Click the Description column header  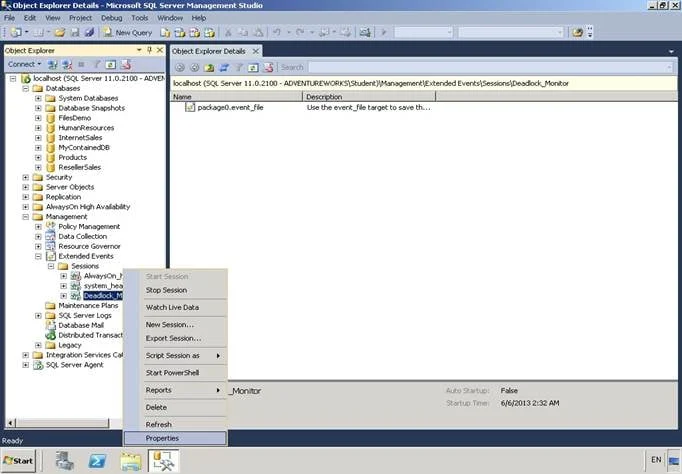click(369, 97)
